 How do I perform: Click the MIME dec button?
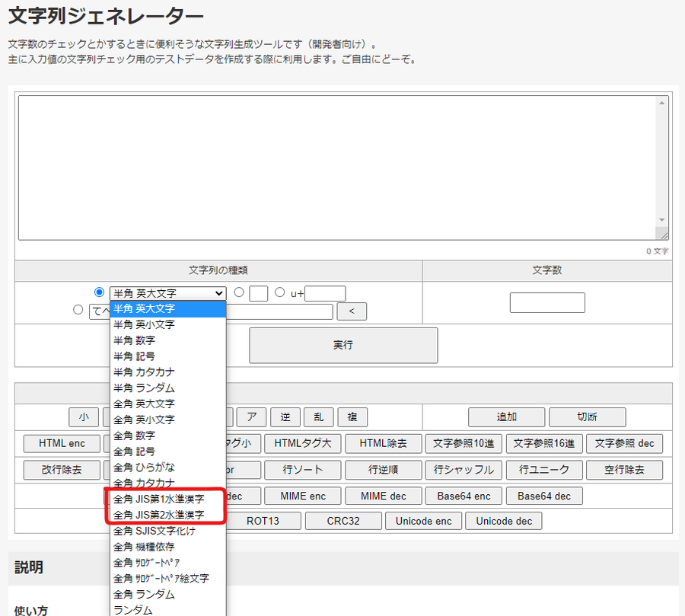[x=384, y=496]
